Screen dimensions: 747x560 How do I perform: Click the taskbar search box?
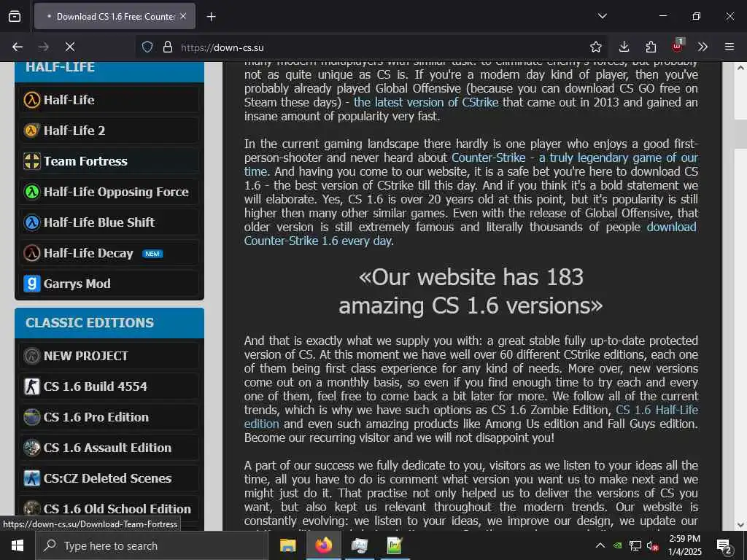click(x=152, y=545)
